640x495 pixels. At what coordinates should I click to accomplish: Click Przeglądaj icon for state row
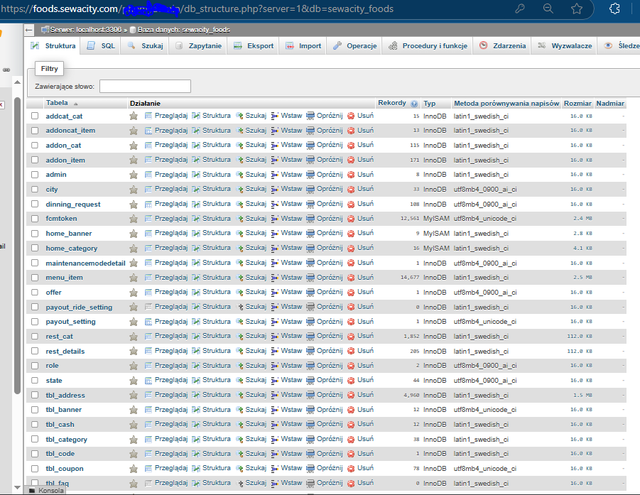coord(148,380)
